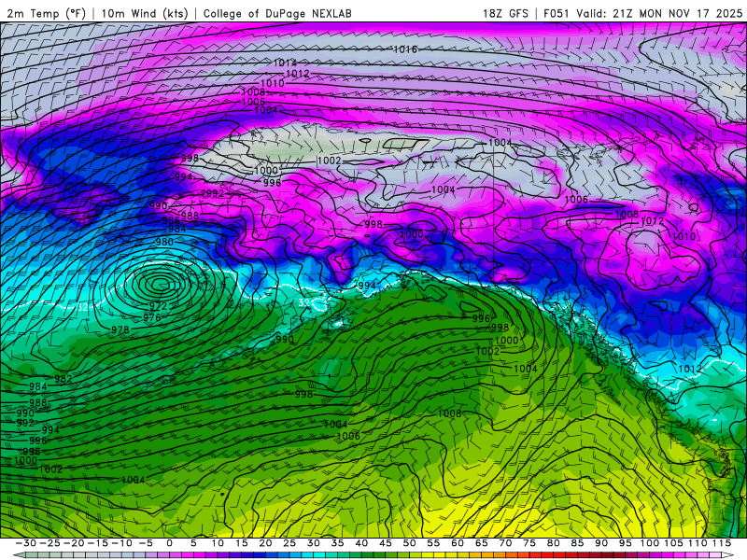Click the 60 value on the temperature scale
The width and height of the screenshot is (747, 560).
click(457, 543)
